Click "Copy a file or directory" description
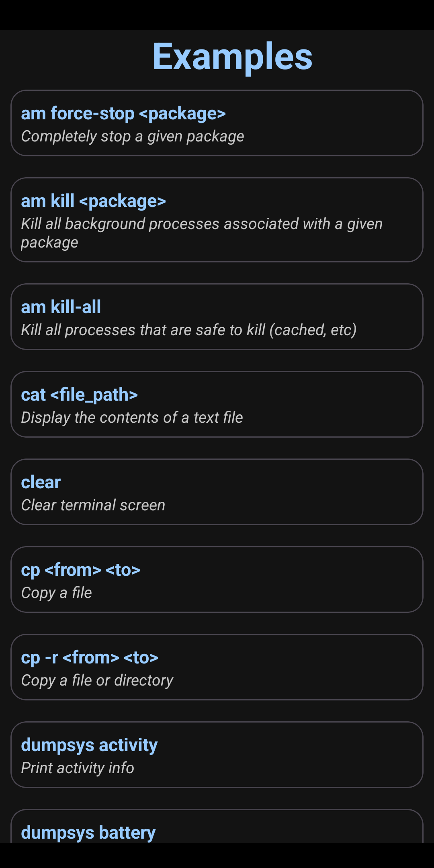The height and width of the screenshot is (868, 434). (97, 681)
